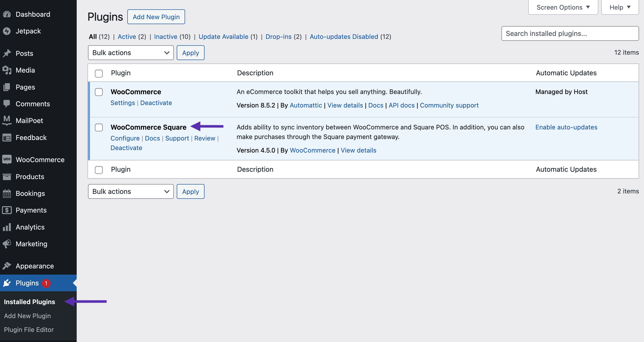Image resolution: width=644 pixels, height=342 pixels.
Task: Click the Dashboard gauge icon in sidebar
Action: (x=7, y=14)
